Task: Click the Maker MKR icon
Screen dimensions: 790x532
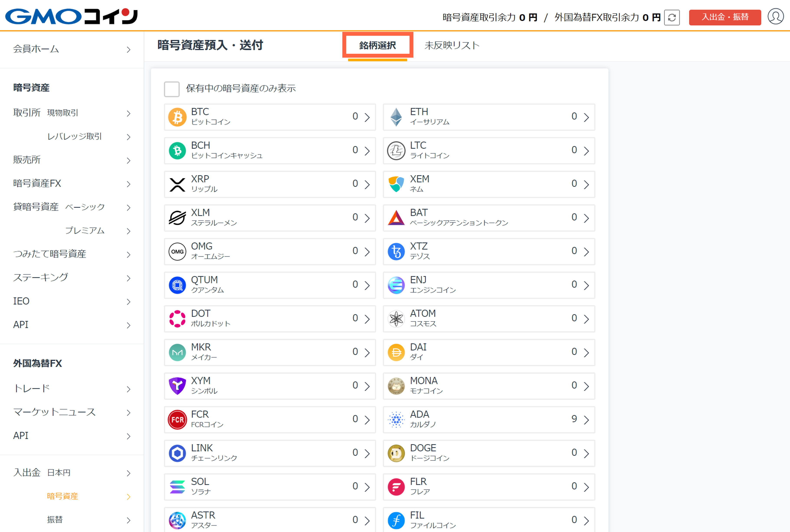Action: click(177, 352)
